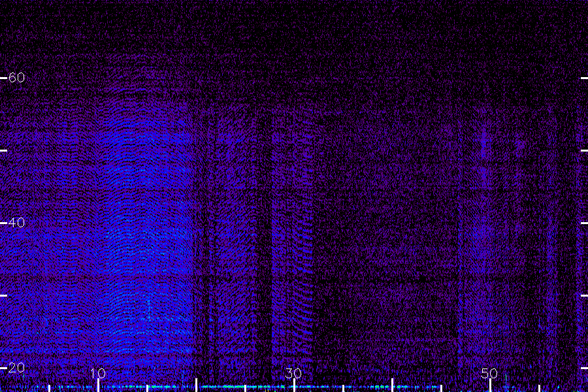Image resolution: width=588 pixels, height=392 pixels.
Task: Click the 30 label on the horizontal axis
Action: [293, 373]
